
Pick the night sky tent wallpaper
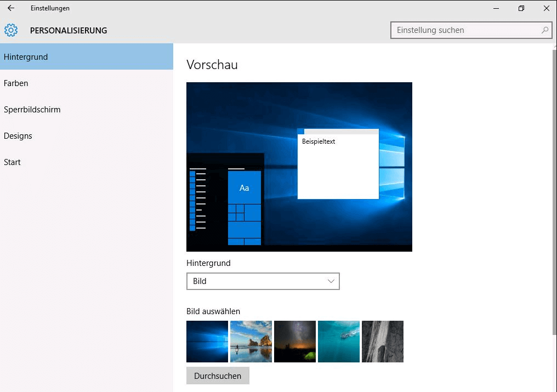pos(295,342)
